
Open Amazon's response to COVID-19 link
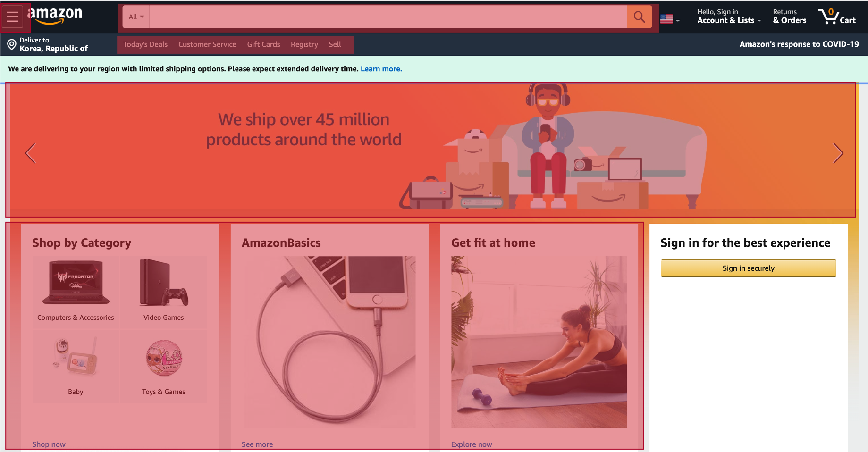799,44
